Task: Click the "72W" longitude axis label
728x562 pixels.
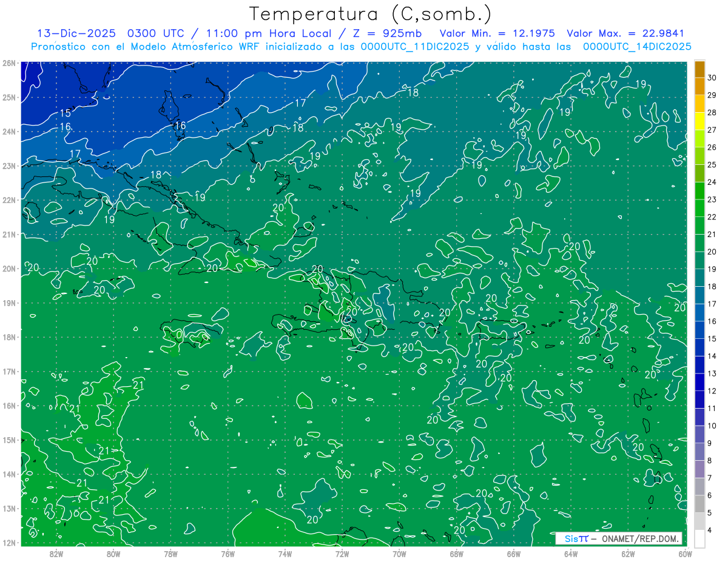Action: tap(342, 553)
